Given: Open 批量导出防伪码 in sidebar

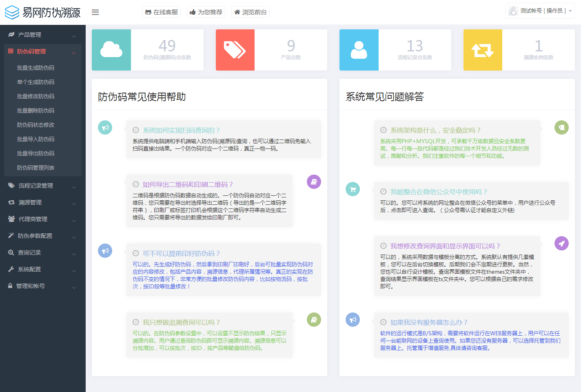Looking at the screenshot, I should click(x=35, y=153).
